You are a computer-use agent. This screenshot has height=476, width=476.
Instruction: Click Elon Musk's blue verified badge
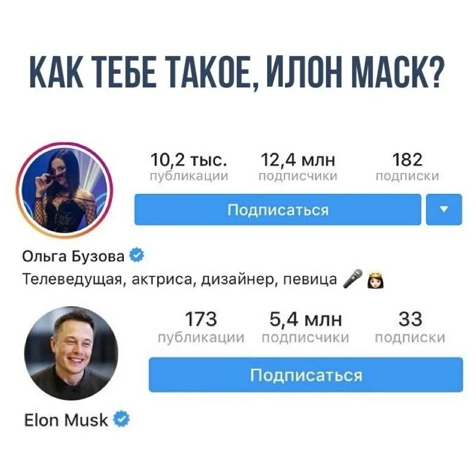click(x=121, y=419)
